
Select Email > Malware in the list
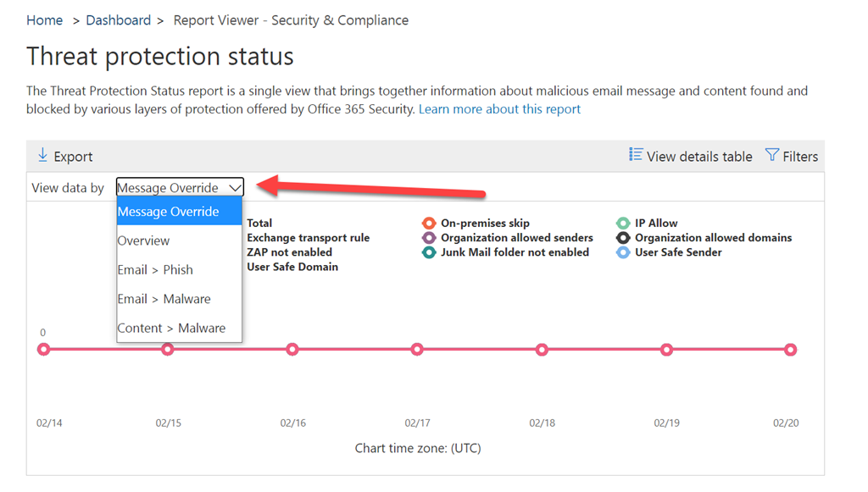[164, 299]
